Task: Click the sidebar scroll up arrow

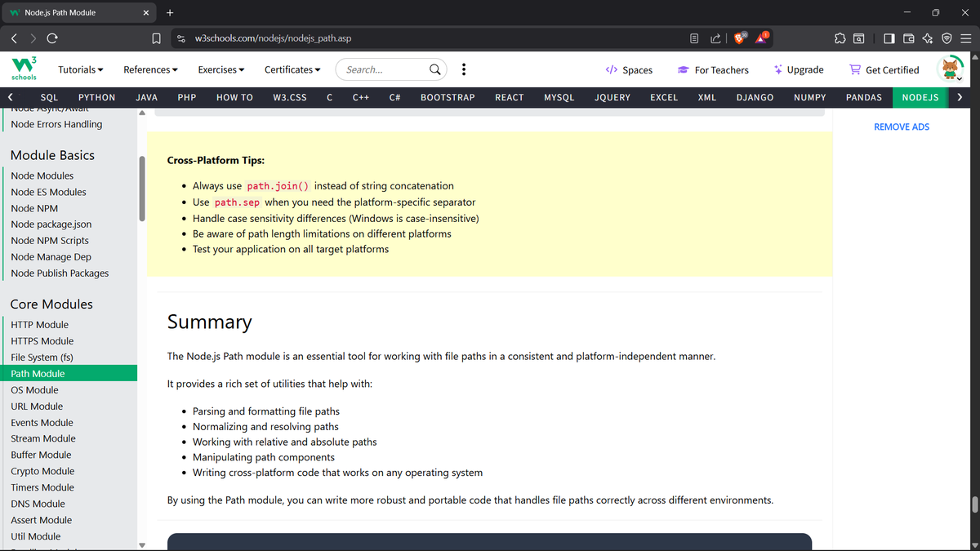Action: pyautogui.click(x=142, y=113)
